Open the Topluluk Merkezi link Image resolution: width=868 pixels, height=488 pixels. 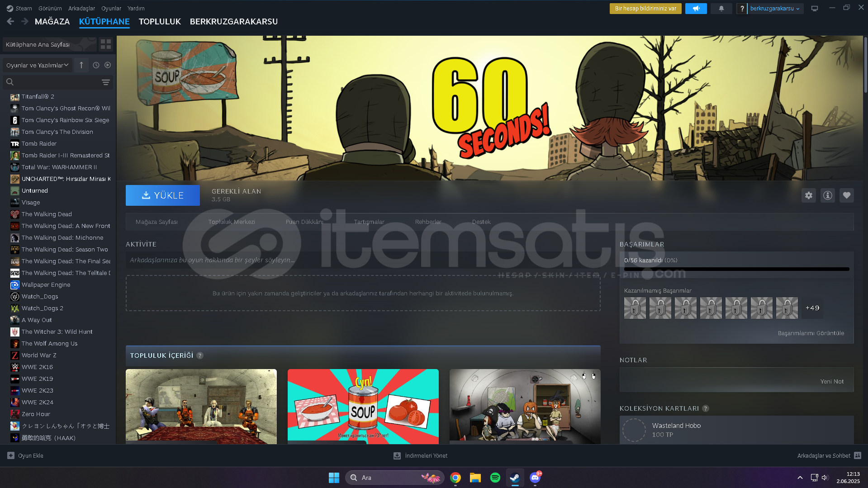pos(232,222)
